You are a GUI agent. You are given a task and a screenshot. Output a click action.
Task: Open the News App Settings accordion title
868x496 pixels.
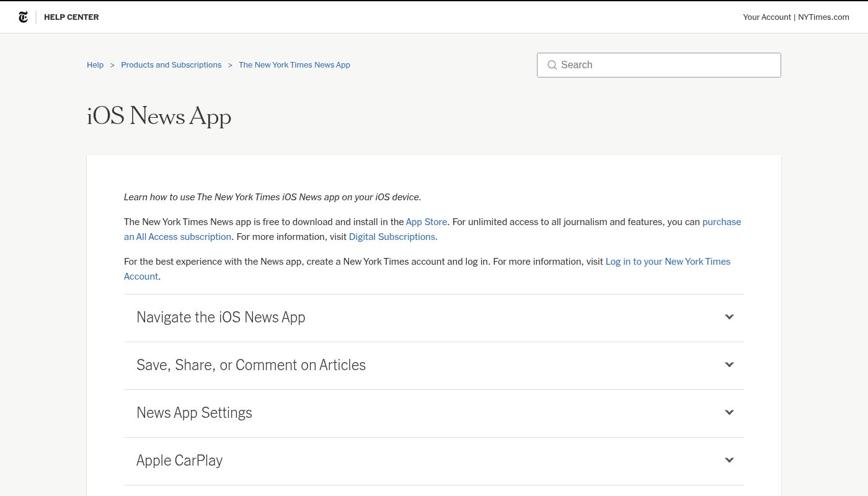194,413
